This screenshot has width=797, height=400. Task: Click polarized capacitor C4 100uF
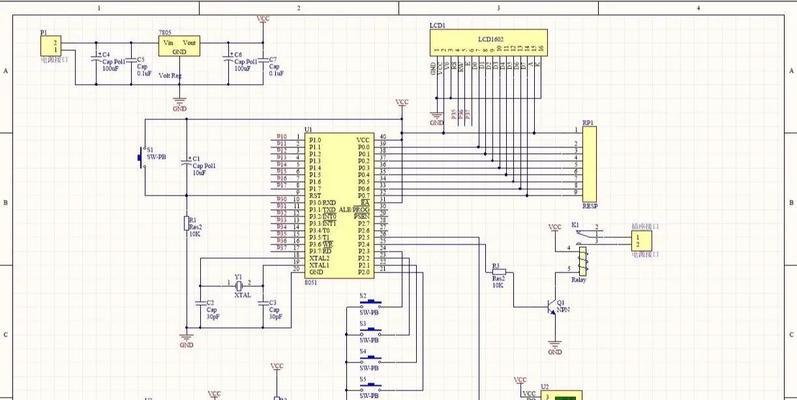tap(96, 59)
